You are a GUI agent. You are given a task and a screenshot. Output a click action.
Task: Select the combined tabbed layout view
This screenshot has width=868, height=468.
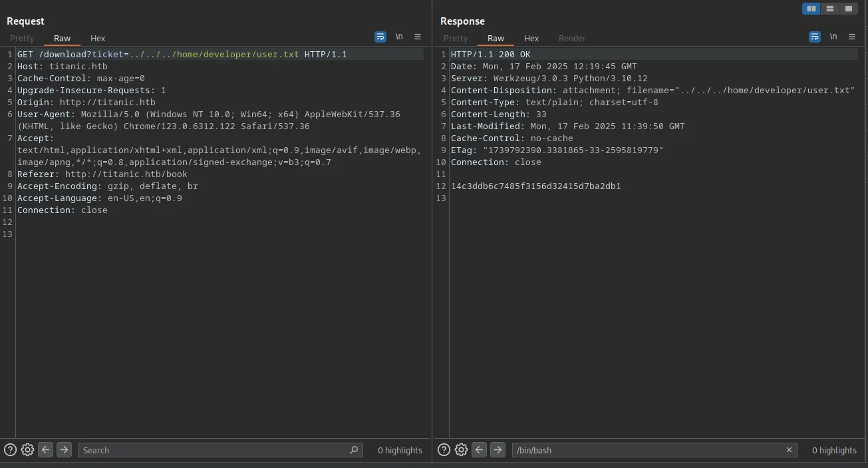(x=849, y=9)
